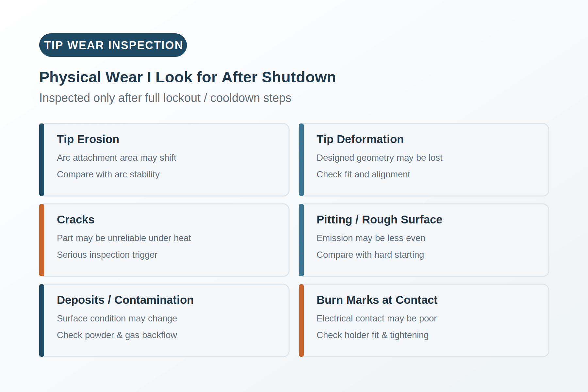Click 'Compare with hard starting' line

[x=370, y=255]
